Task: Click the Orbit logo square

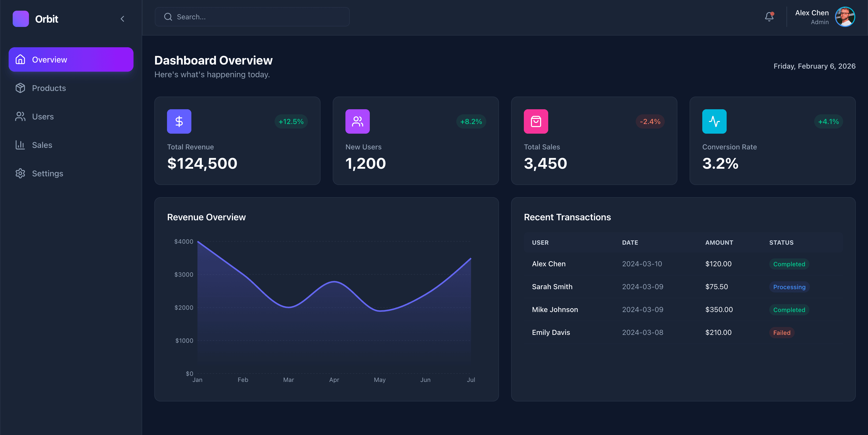Action: [21, 19]
